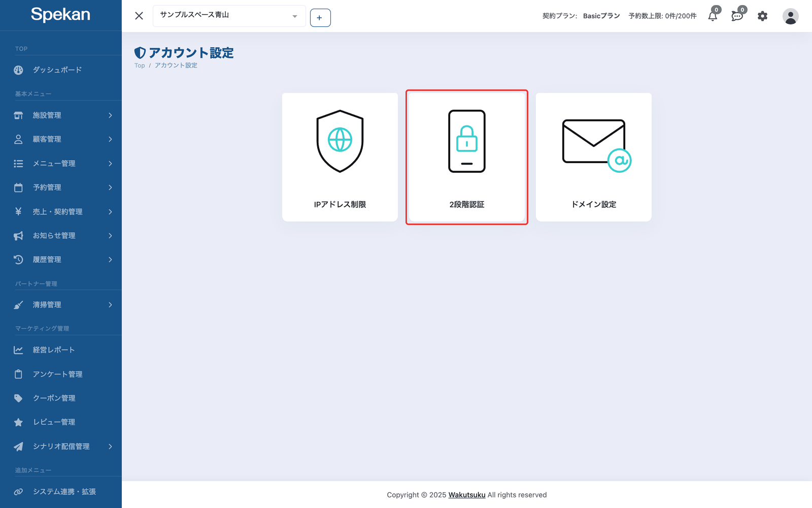812x508 pixels.
Task: Expand the 顧客管理 menu chevron
Action: (x=110, y=139)
